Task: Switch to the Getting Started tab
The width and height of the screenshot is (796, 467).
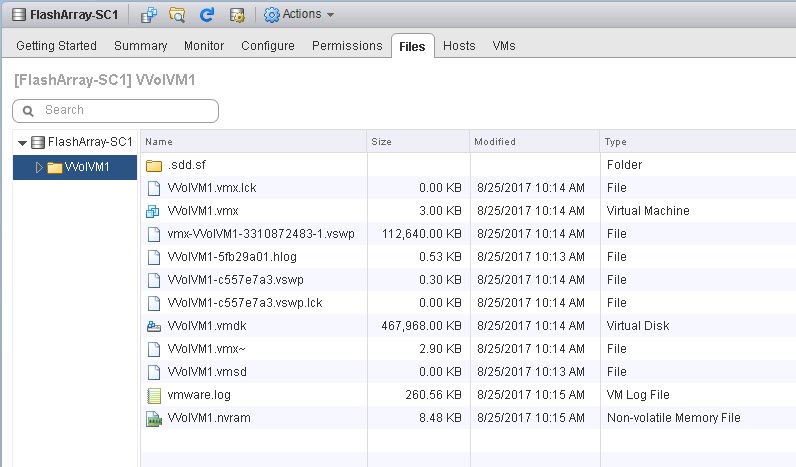Action: click(56, 46)
